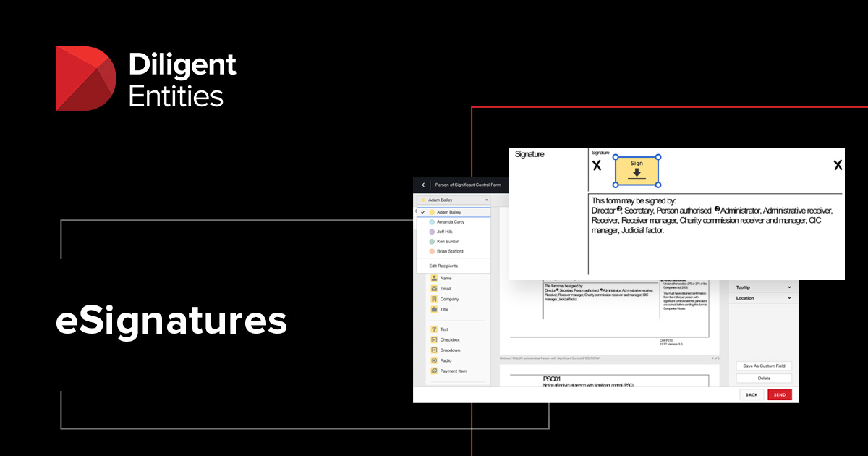868x456 pixels.
Task: Click the back arrow beside the form title
Action: (423, 185)
